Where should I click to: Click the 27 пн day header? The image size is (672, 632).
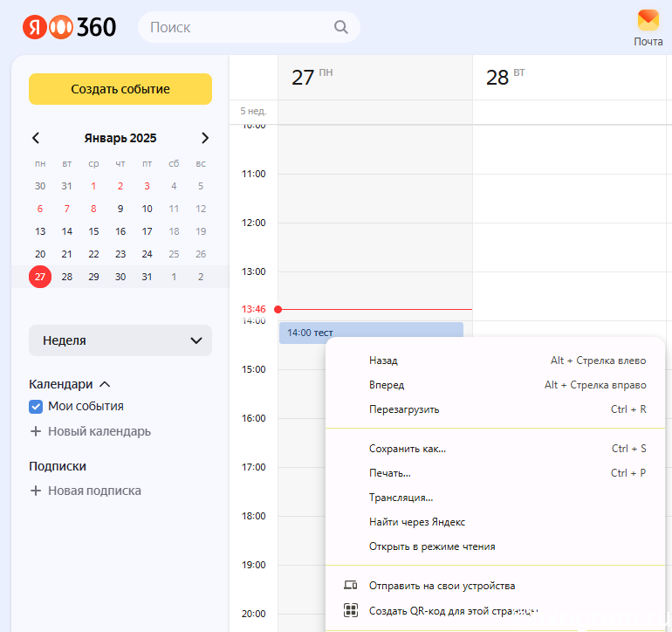(375, 78)
